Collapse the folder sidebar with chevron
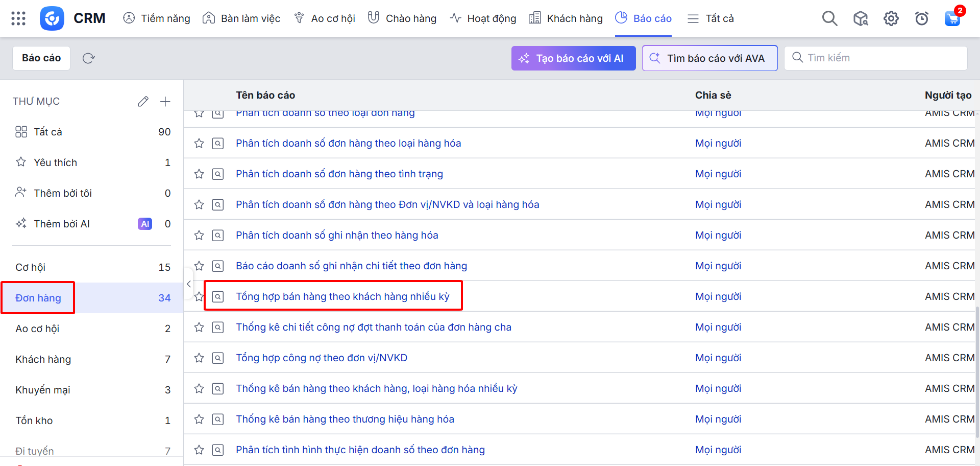The image size is (980, 466). (189, 284)
